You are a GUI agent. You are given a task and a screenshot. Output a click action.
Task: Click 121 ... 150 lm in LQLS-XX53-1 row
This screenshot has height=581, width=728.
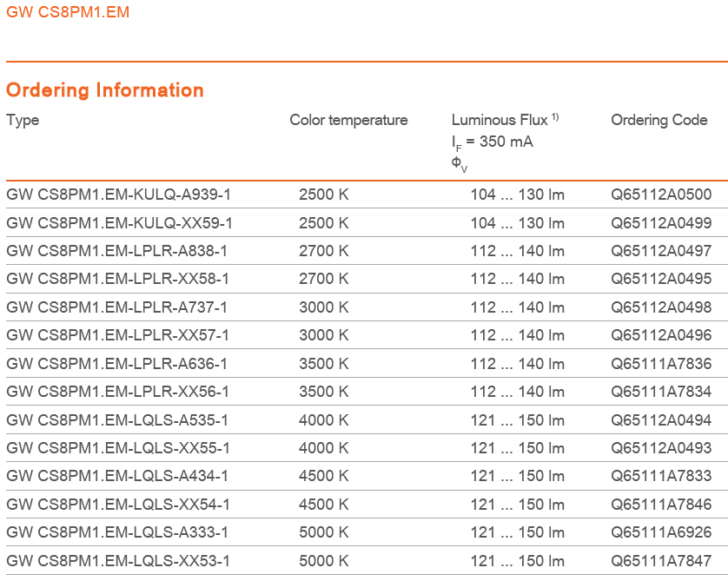click(518, 560)
